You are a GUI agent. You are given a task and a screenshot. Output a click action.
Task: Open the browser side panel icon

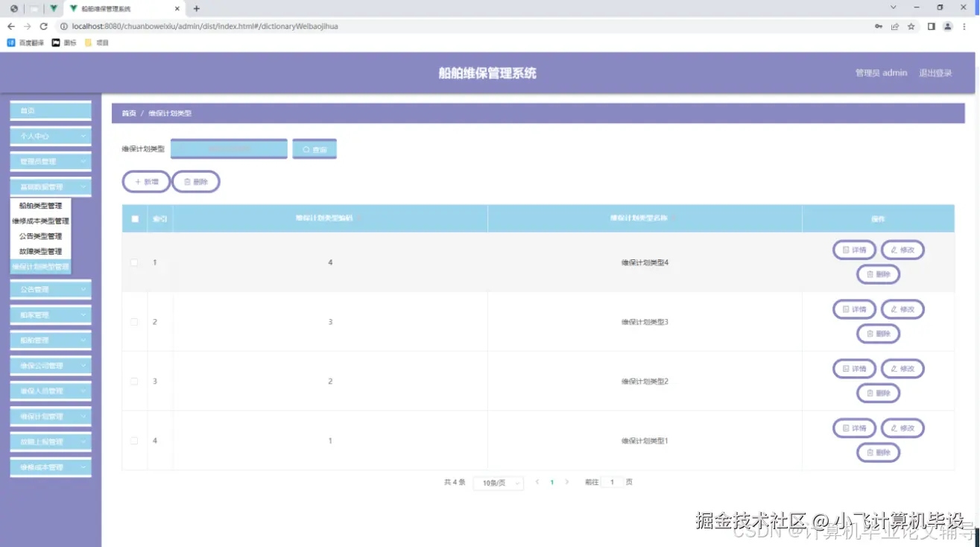point(931,26)
